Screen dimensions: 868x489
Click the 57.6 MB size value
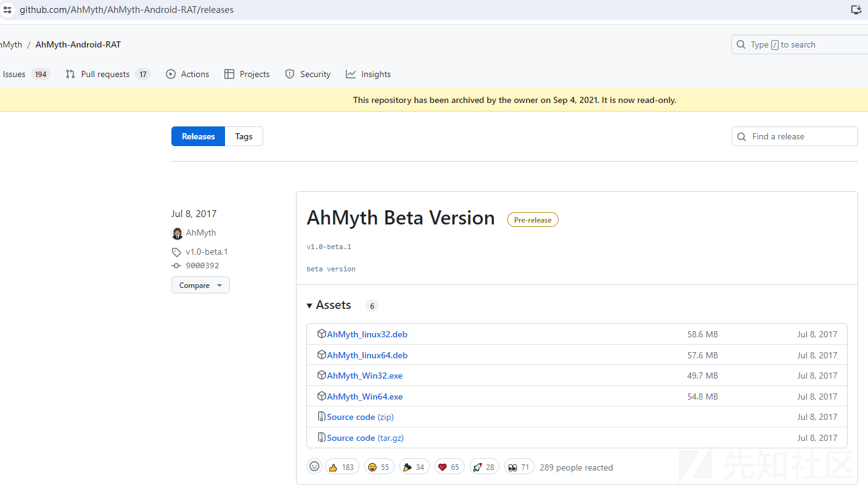[703, 355]
